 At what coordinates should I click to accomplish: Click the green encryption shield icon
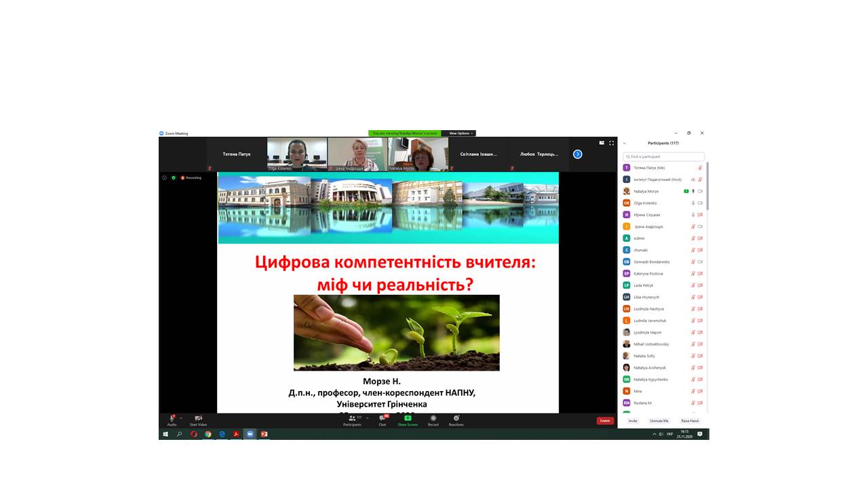pyautogui.click(x=174, y=178)
